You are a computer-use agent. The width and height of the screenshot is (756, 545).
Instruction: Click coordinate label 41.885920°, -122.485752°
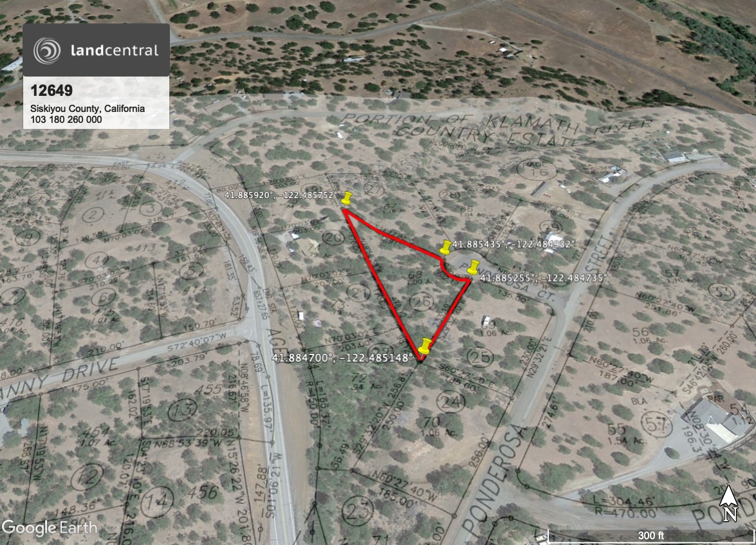tap(280, 196)
